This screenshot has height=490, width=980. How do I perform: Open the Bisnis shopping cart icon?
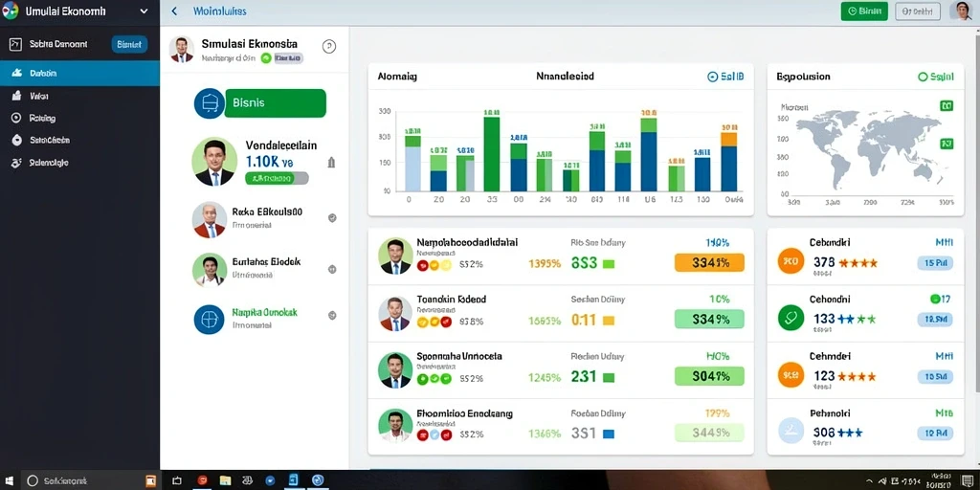pyautogui.click(x=210, y=103)
